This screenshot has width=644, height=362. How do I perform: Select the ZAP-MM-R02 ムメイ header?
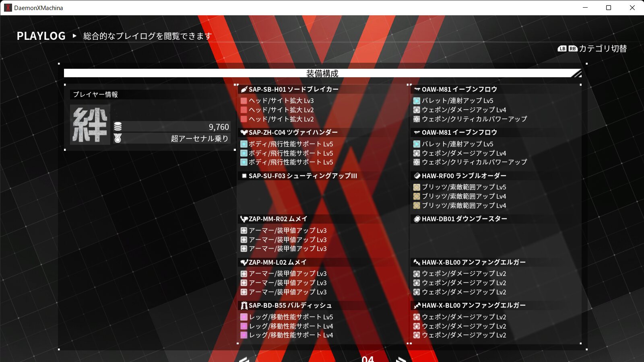pos(278,219)
